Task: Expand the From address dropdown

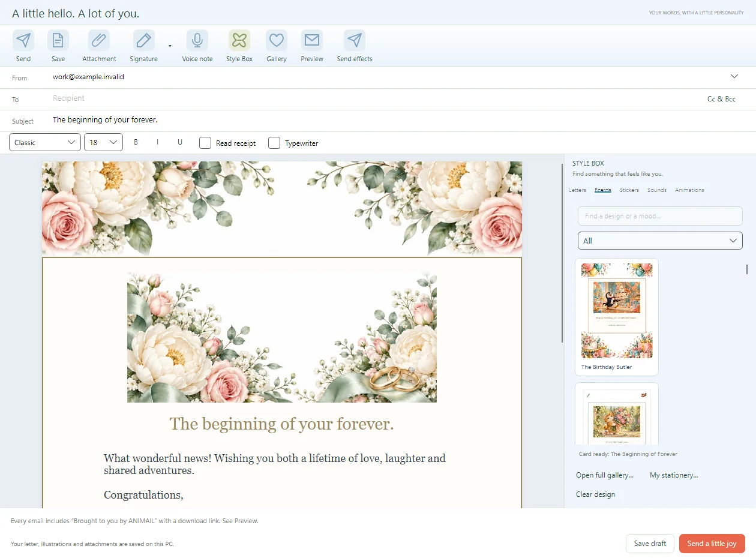Action: pyautogui.click(x=734, y=77)
